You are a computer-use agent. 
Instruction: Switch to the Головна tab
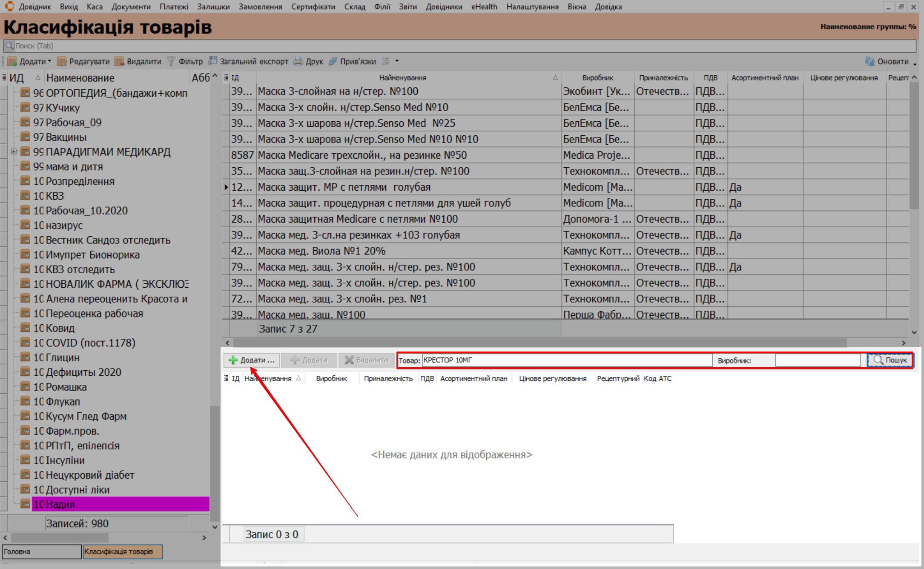click(41, 552)
